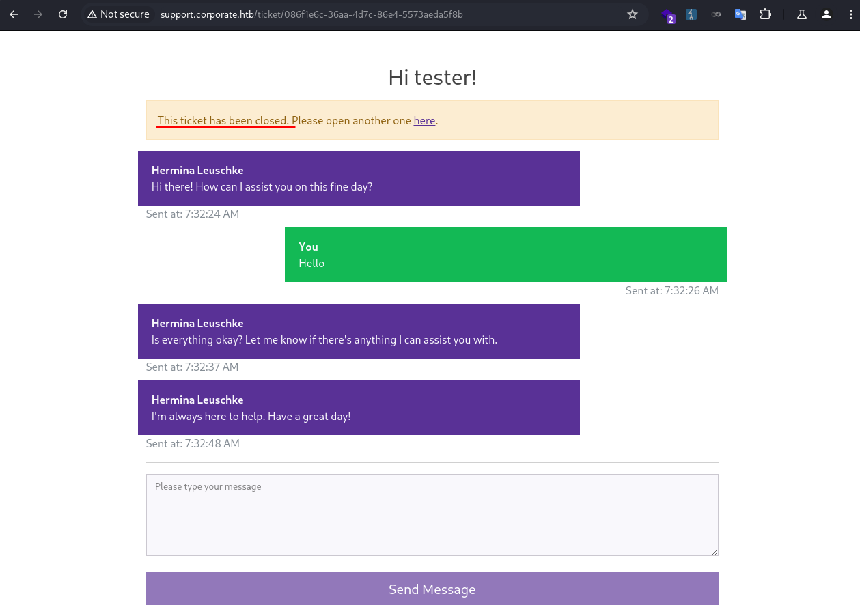The image size is (860, 616).
Task: Open the Not secure site info
Action: (118, 14)
